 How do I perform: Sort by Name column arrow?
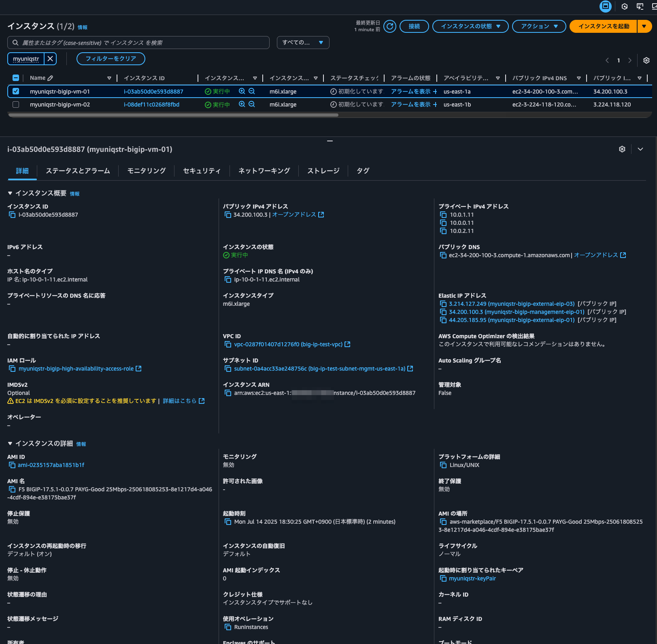pyautogui.click(x=109, y=78)
